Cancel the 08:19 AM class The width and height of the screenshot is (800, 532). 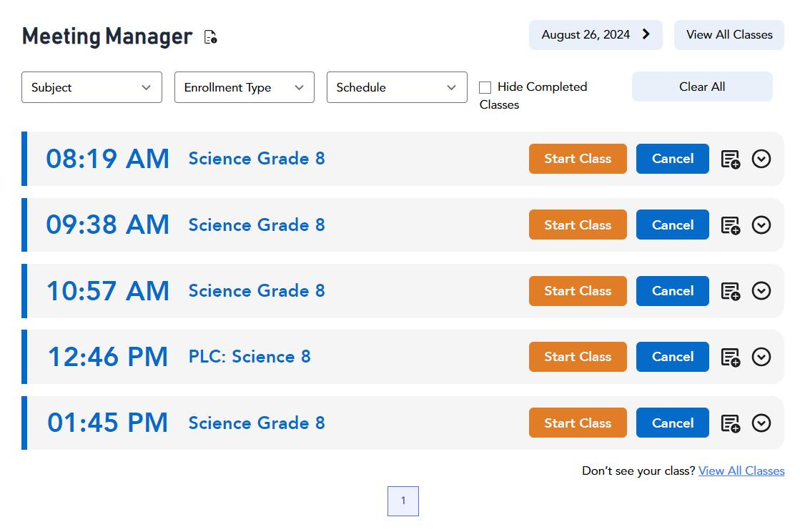[673, 159]
